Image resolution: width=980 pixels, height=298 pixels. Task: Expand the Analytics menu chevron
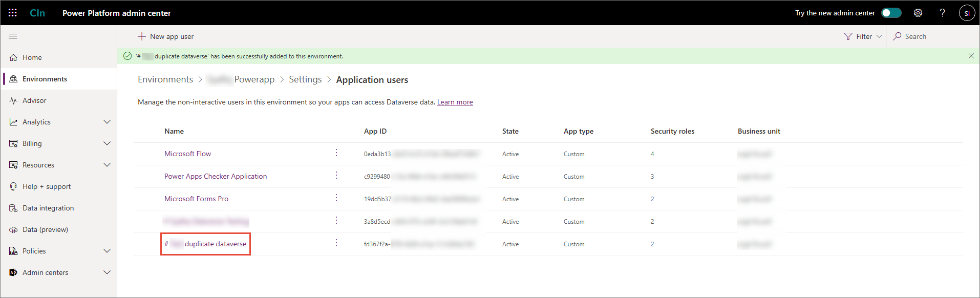[x=107, y=122]
